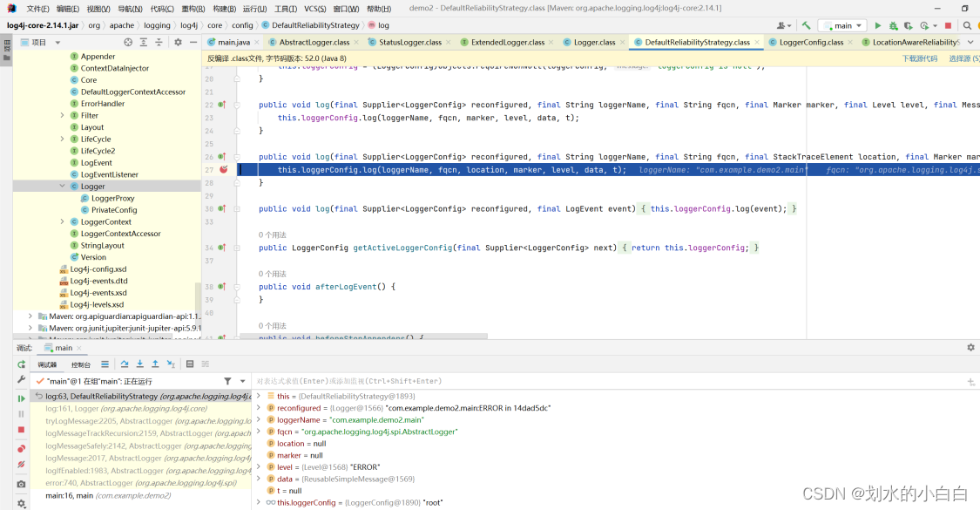Image resolution: width=980 pixels, height=510 pixels.
Task: Filter frames with funnel icon
Action: click(227, 381)
